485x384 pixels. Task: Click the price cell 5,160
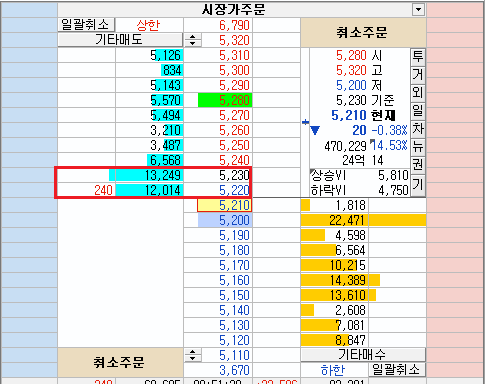[218, 280]
